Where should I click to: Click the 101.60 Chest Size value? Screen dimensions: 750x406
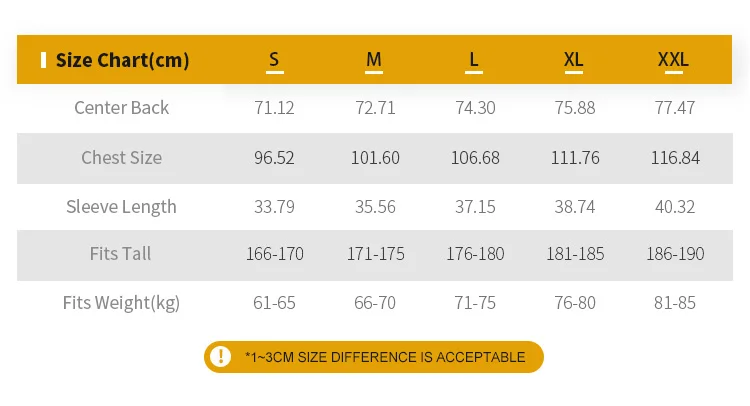pyautogui.click(x=375, y=158)
